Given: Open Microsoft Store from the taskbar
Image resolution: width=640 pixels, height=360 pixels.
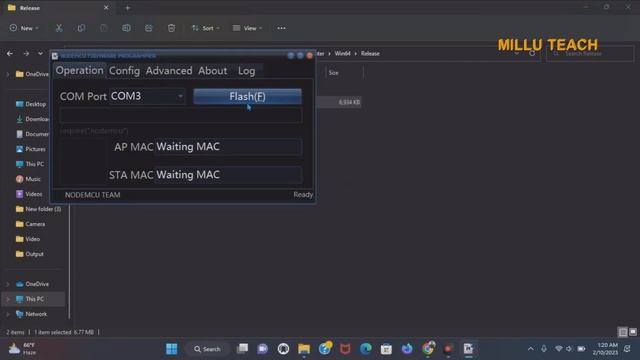Looking at the screenshot, I should pyautogui.click(x=386, y=349).
